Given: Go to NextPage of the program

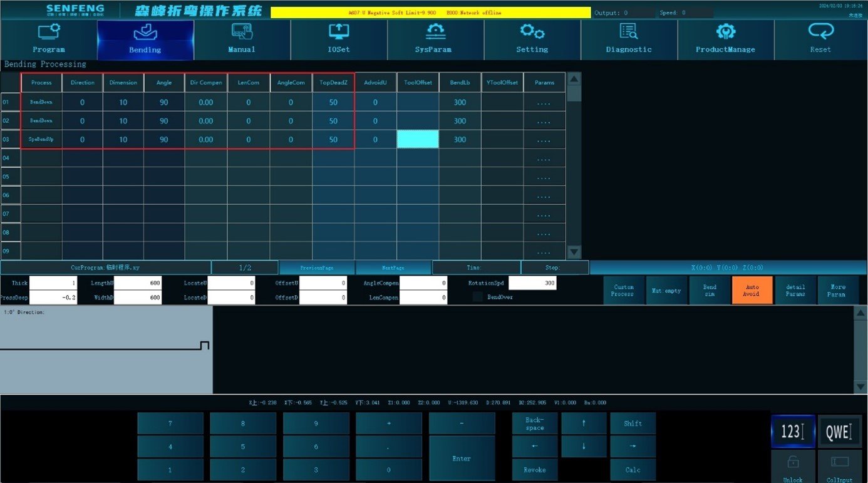Looking at the screenshot, I should (393, 267).
